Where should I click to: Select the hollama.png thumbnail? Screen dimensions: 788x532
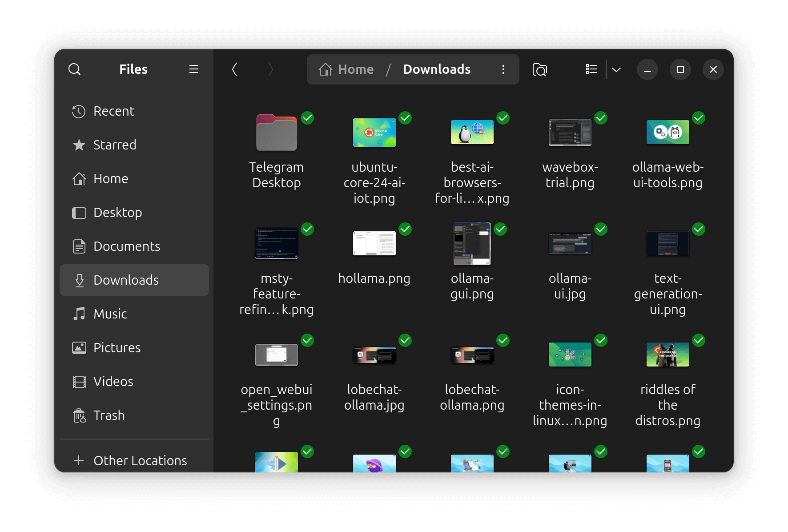click(x=374, y=244)
